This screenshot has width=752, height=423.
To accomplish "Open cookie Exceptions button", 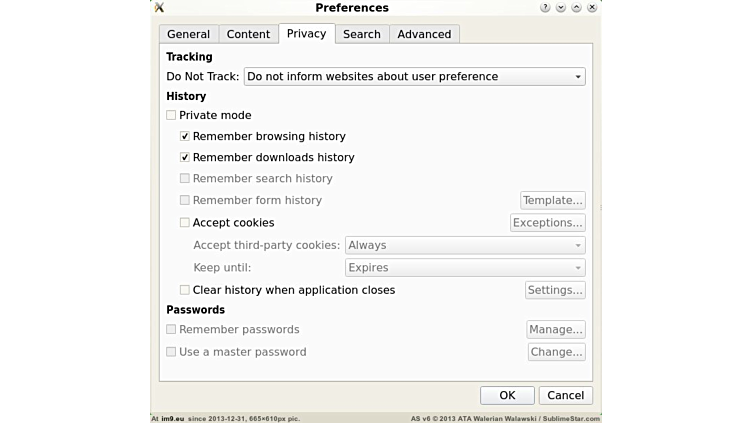I will [547, 223].
